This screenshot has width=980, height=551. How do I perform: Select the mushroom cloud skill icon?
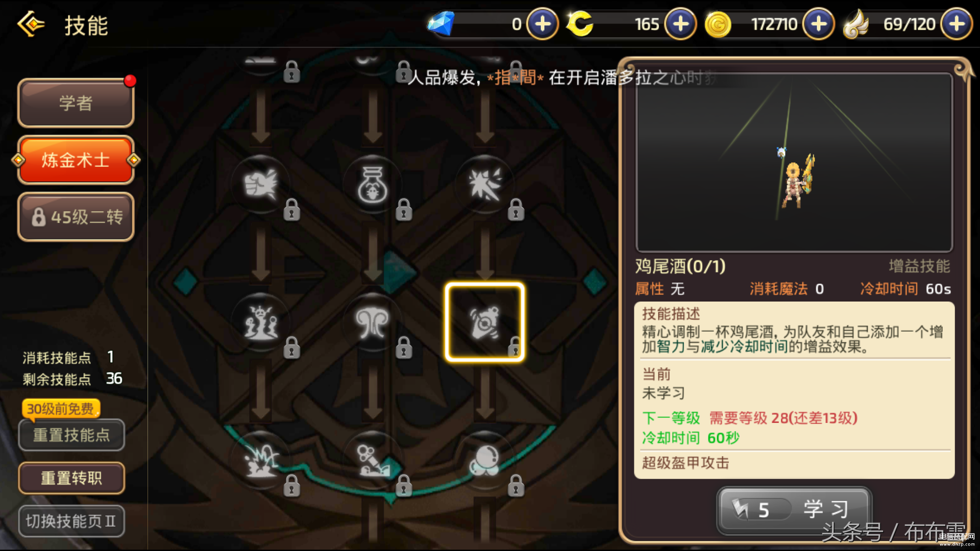click(373, 322)
